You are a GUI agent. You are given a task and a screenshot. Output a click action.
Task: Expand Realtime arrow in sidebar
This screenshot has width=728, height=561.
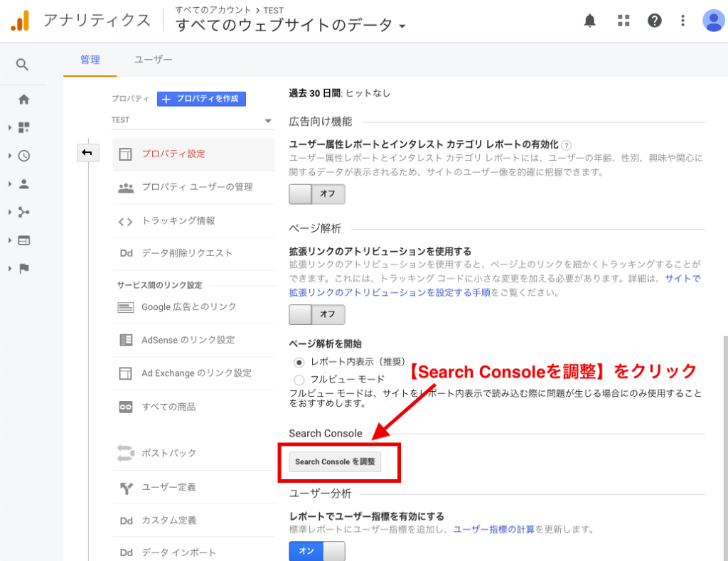click(x=10, y=156)
